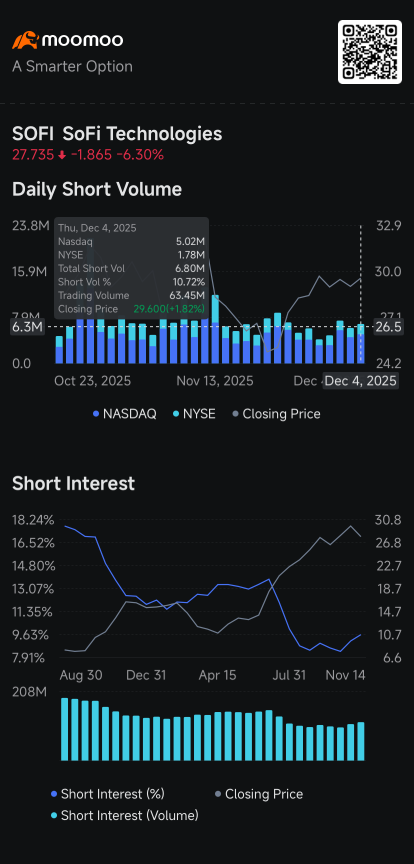Click Nov 13, 2025 axis date label

coord(215,381)
